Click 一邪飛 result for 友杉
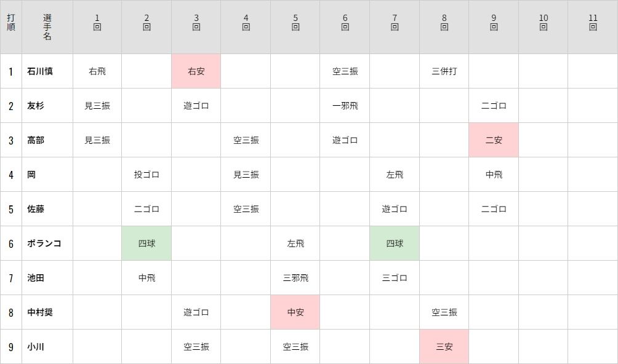 point(345,106)
